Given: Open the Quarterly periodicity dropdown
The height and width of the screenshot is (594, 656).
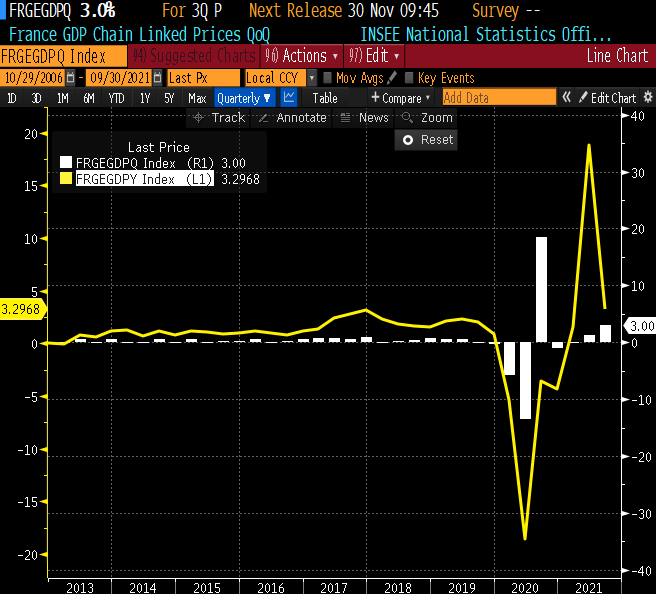Looking at the screenshot, I should click(244, 98).
